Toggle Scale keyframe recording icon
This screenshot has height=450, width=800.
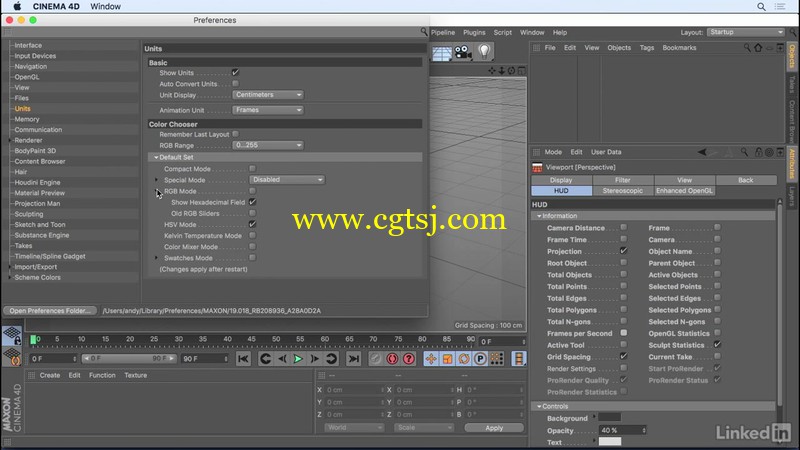(447, 359)
